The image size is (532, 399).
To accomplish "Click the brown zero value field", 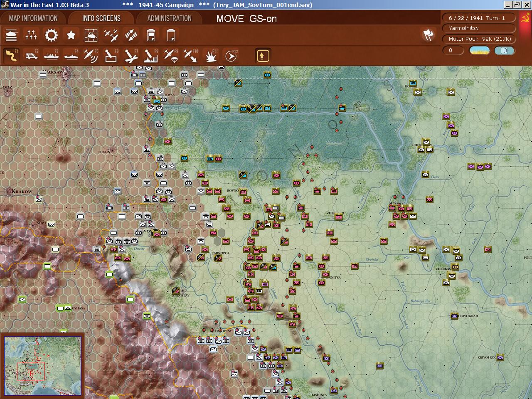I will pos(453,51).
